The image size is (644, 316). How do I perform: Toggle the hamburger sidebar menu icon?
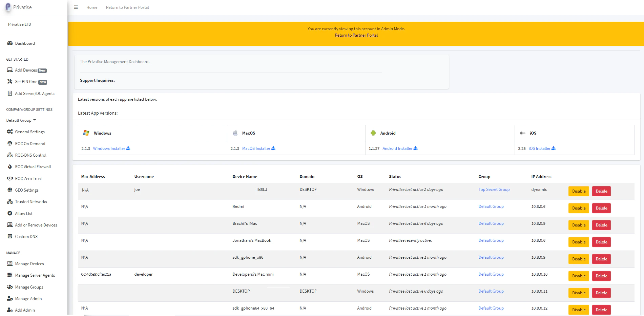[x=76, y=7]
